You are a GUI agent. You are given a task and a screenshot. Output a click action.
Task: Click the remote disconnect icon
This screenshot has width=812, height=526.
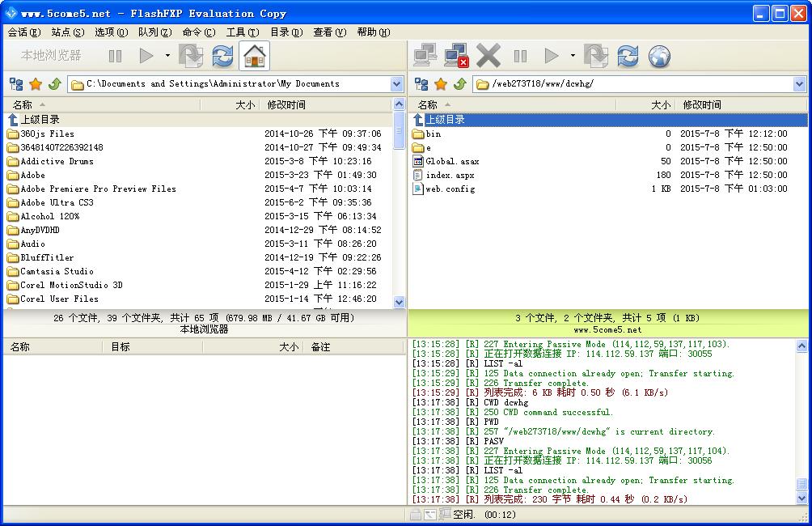[x=456, y=56]
